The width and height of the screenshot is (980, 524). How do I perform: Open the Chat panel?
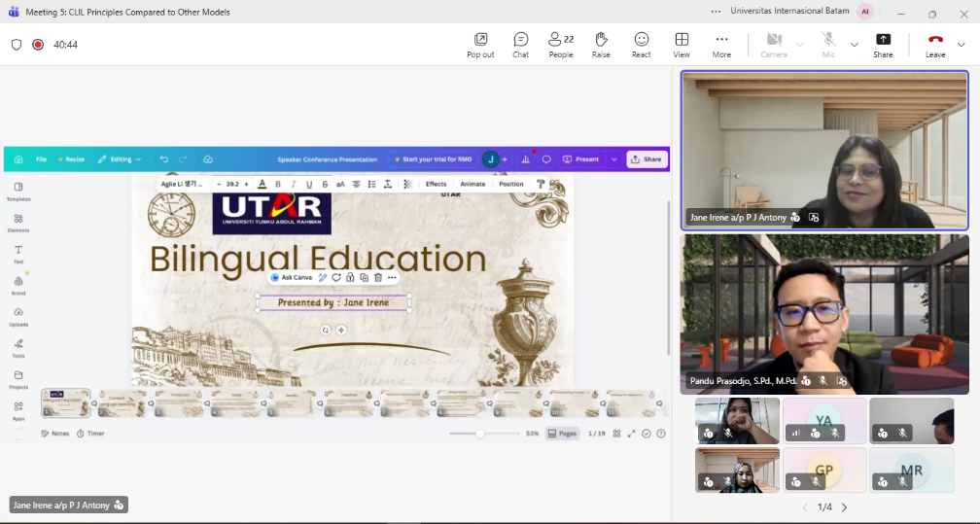click(x=520, y=45)
